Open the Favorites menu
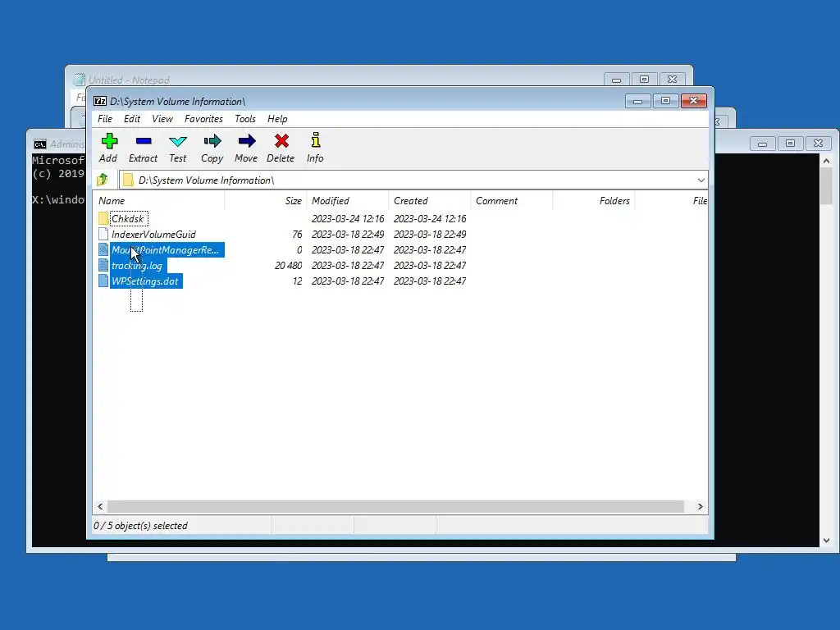This screenshot has height=630, width=840. point(203,119)
